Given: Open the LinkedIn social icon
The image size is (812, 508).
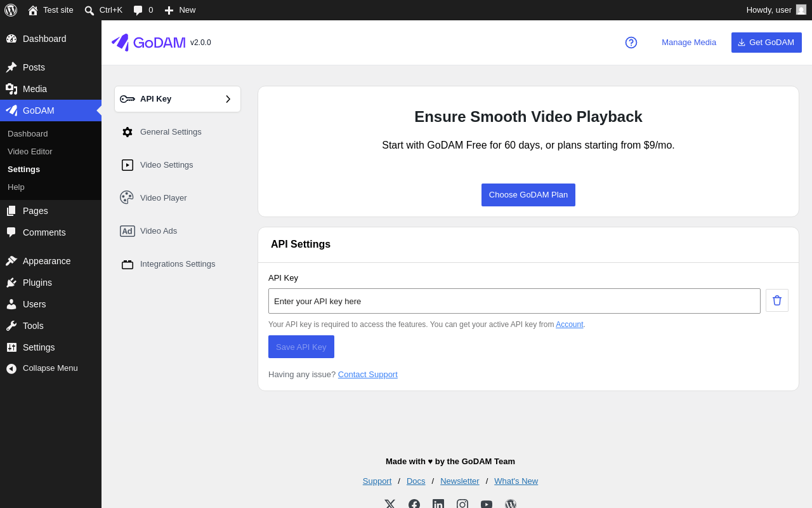Looking at the screenshot, I should (x=438, y=504).
